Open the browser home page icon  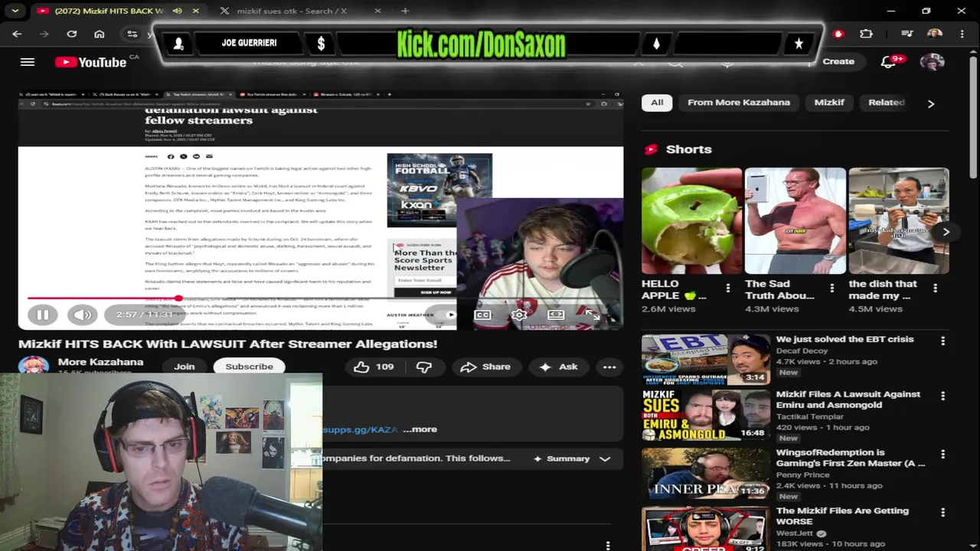[100, 34]
